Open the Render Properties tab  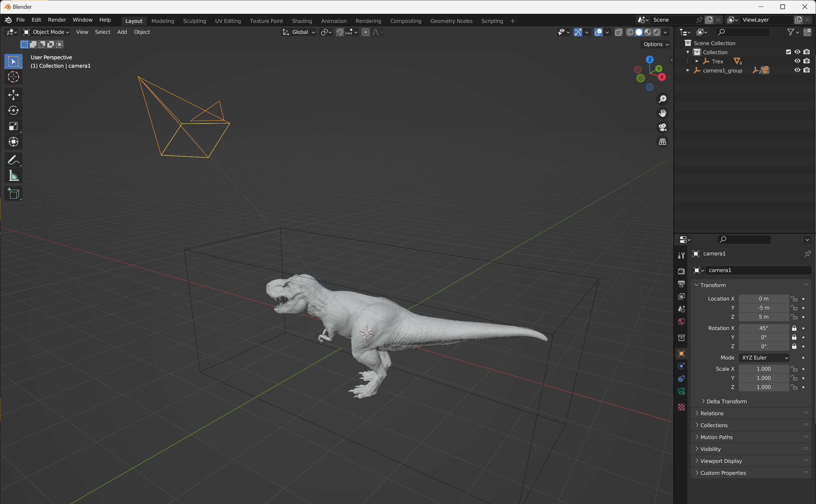pyautogui.click(x=681, y=271)
